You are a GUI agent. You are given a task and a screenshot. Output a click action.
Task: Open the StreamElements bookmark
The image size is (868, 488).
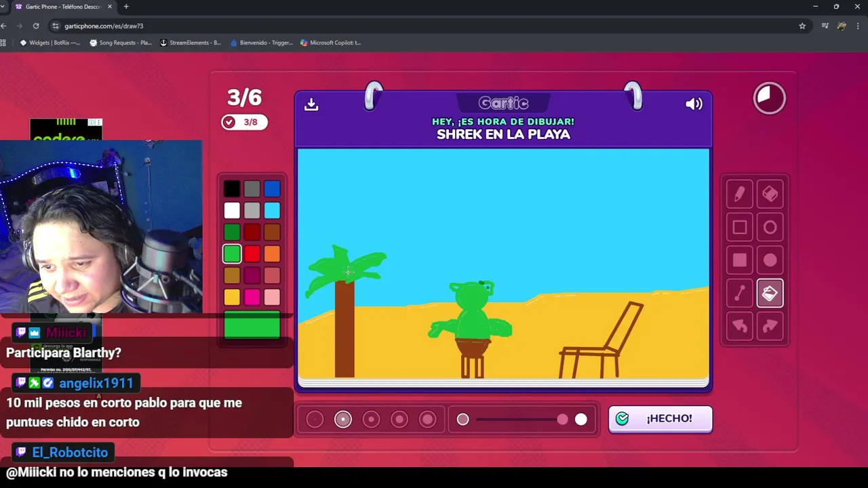[x=191, y=43]
